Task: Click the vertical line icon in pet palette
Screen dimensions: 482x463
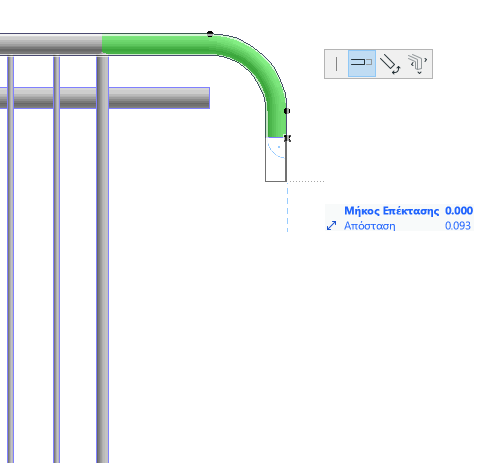Action: (337, 63)
